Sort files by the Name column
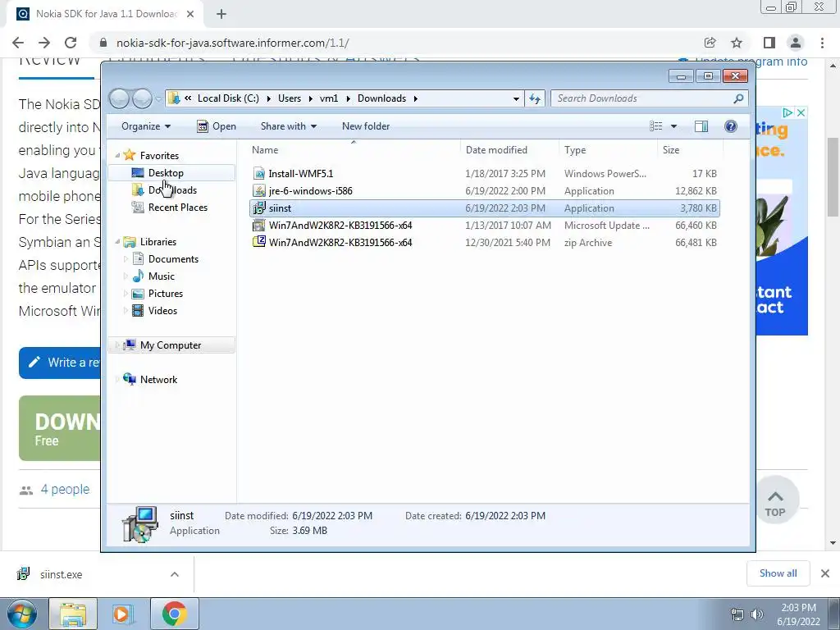 point(354,150)
